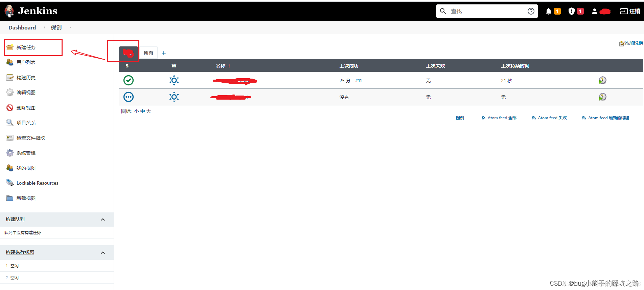Click the green success status icon
644x290 pixels.
pyautogui.click(x=129, y=80)
